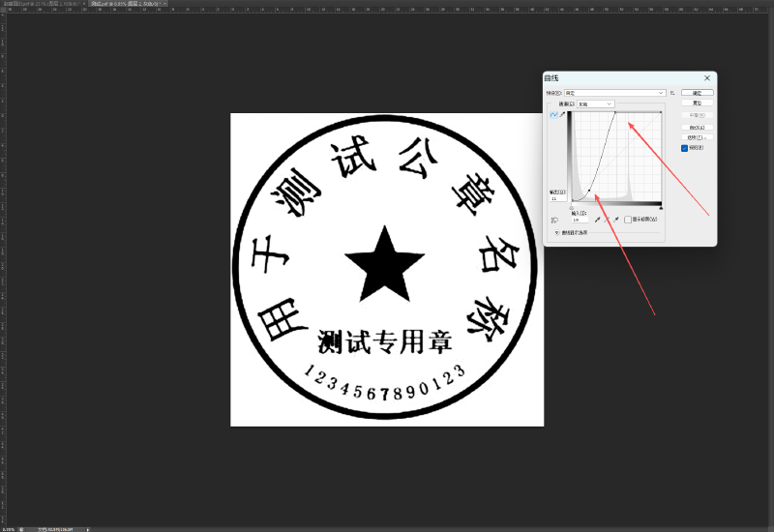774x532 pixels.
Task: Focus the Input value field
Action: pos(580,220)
